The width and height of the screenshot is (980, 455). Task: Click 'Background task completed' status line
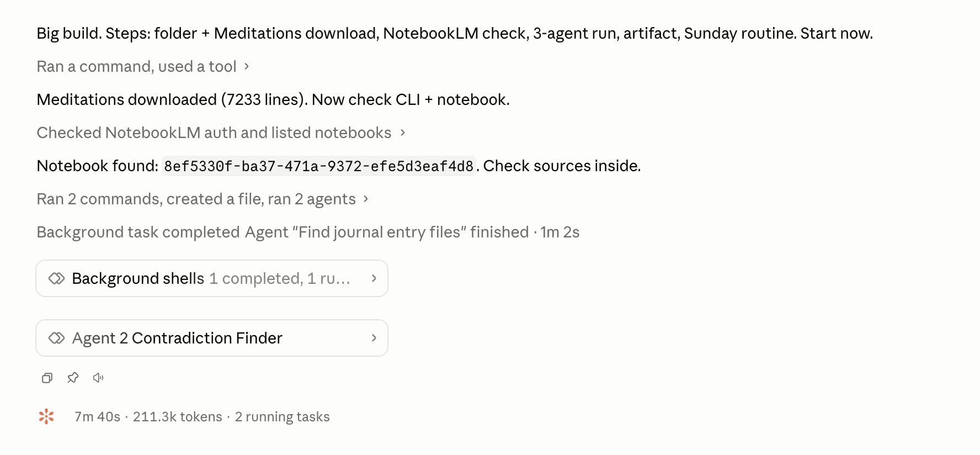(138, 232)
